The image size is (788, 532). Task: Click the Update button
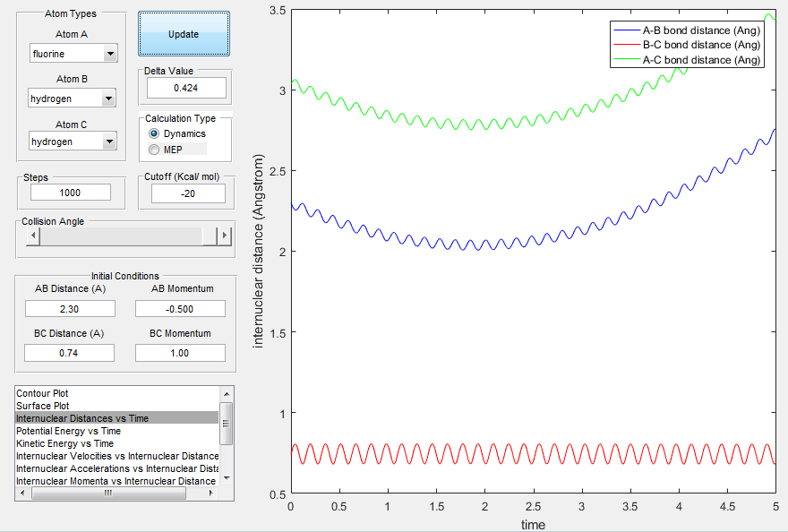coord(184,34)
